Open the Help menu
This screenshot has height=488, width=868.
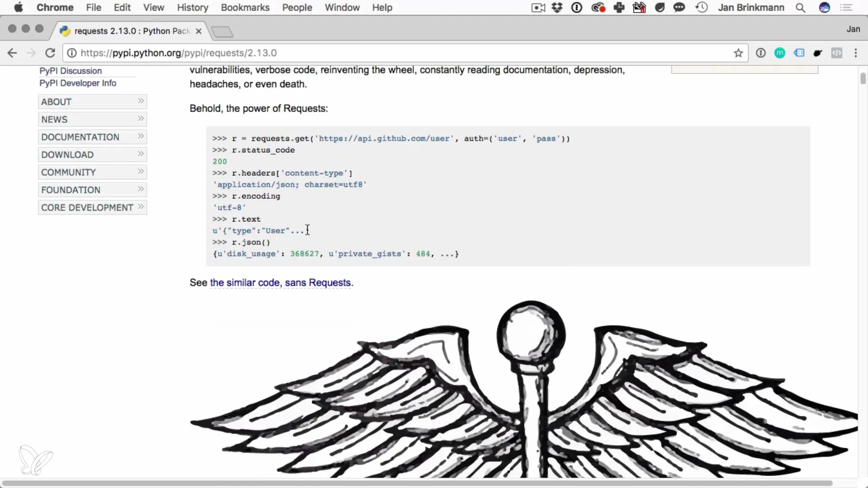coord(382,8)
